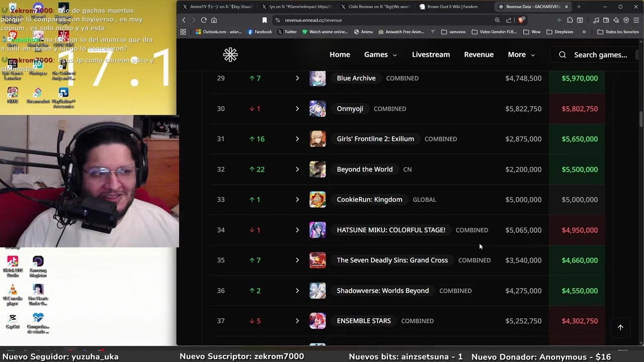The width and height of the screenshot is (644, 362).
Task: Click the Beyond the World game icon
Action: coord(317,169)
